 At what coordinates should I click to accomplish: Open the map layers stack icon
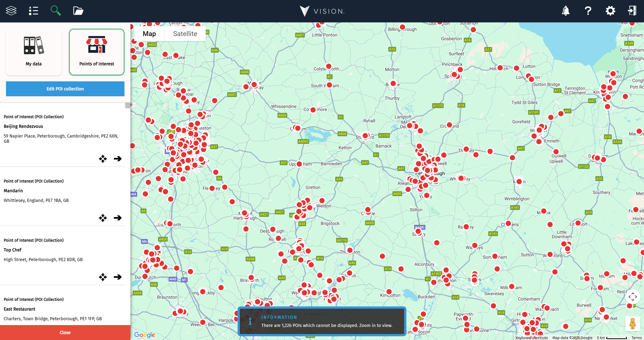[11, 11]
